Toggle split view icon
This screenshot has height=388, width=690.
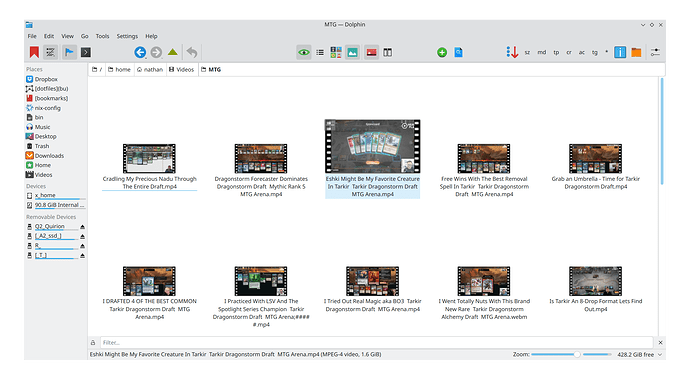click(387, 52)
